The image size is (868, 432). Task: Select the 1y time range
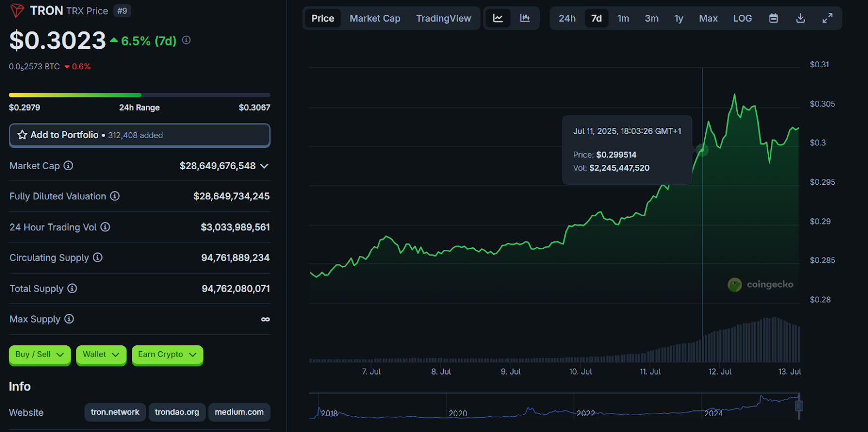click(x=679, y=18)
